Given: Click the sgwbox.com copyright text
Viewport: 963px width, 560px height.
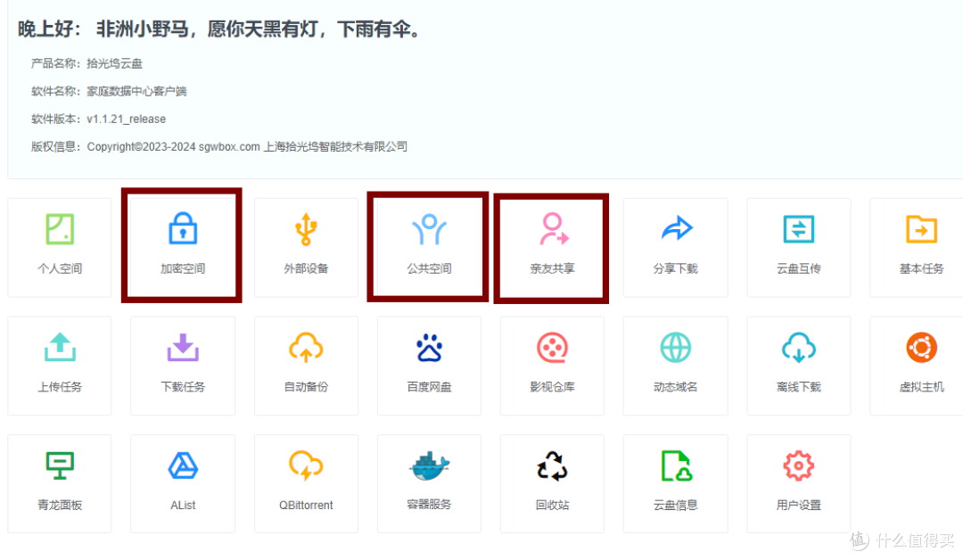Looking at the screenshot, I should point(247,147).
